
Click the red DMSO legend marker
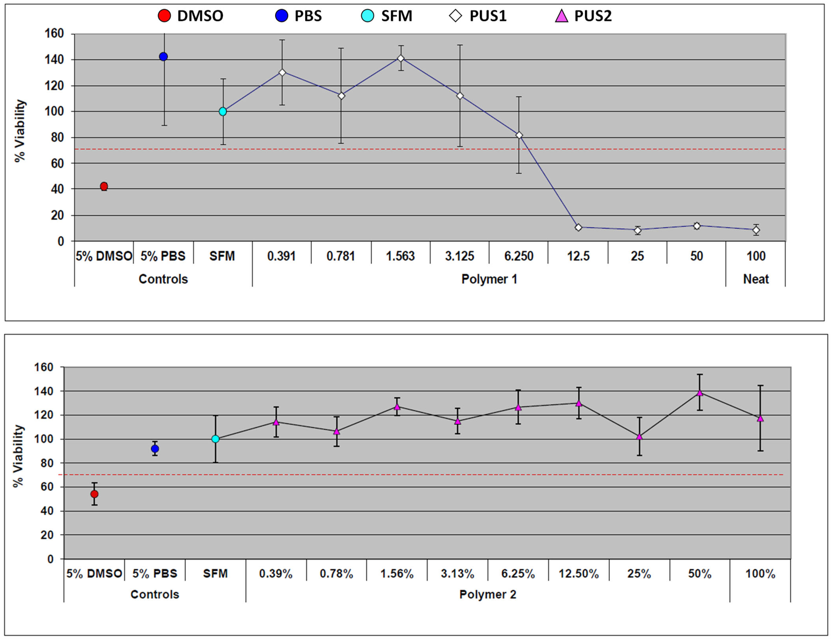pos(164,16)
